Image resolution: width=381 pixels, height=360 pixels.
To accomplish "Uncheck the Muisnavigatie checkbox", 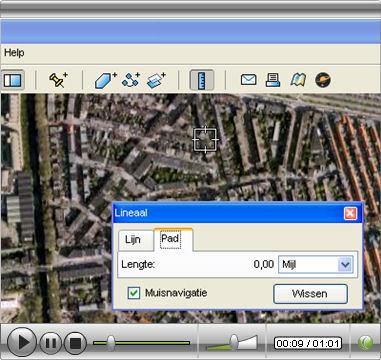I will coord(134,293).
